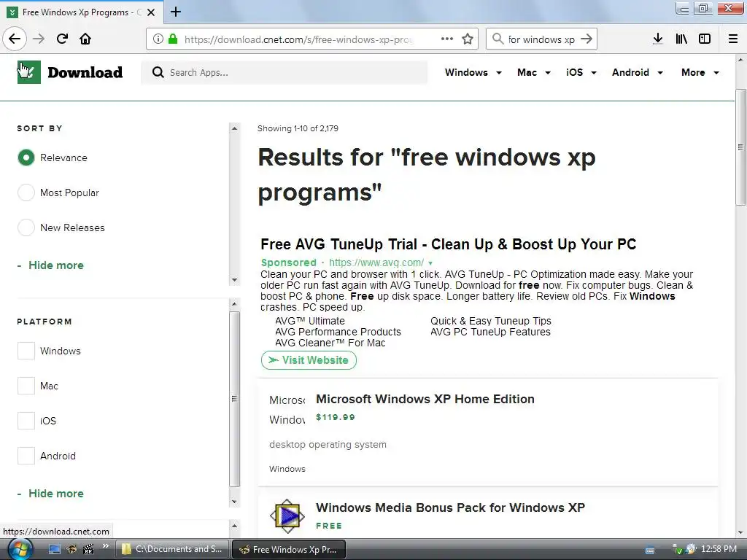
Task: Open the Library bookshelf icon
Action: pos(681,39)
